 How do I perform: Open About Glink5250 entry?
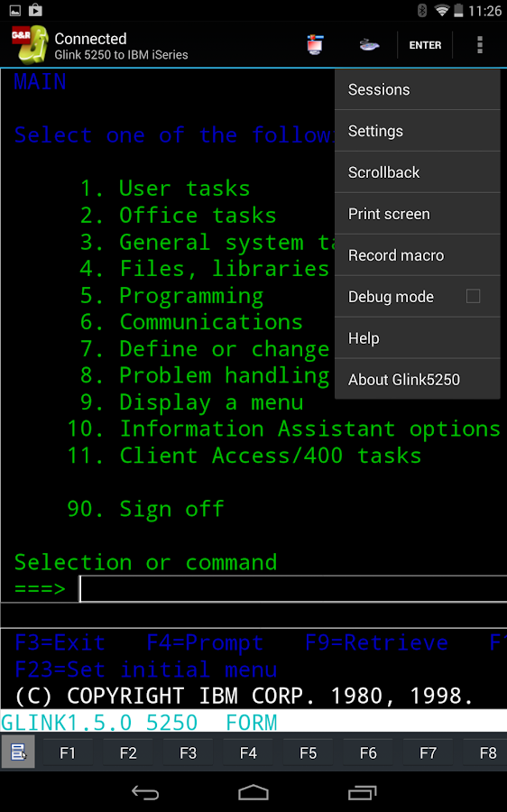point(418,380)
